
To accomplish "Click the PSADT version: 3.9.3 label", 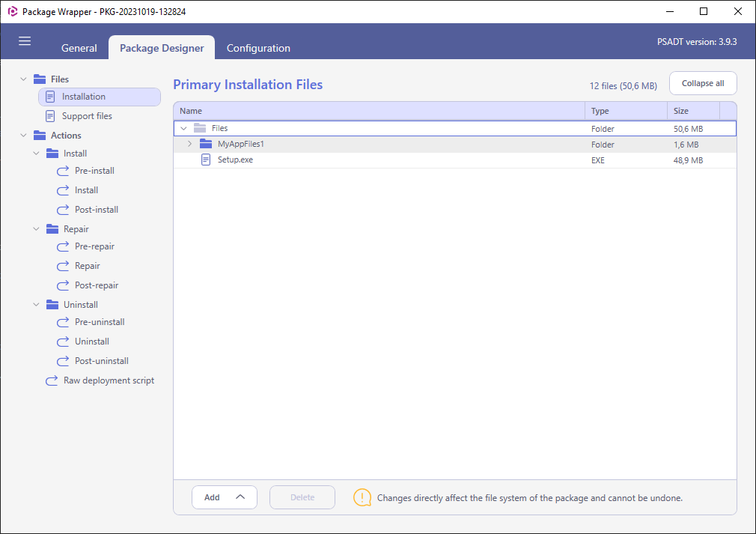I will (697, 41).
